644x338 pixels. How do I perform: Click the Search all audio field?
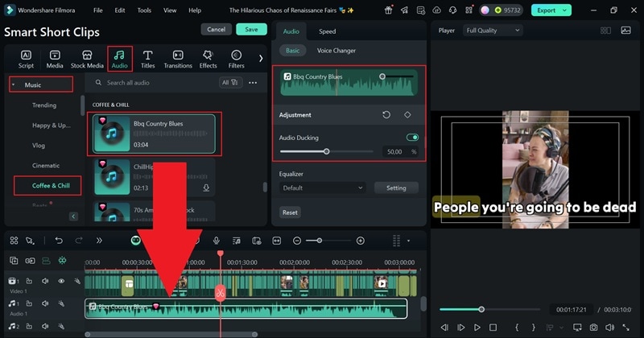point(155,83)
